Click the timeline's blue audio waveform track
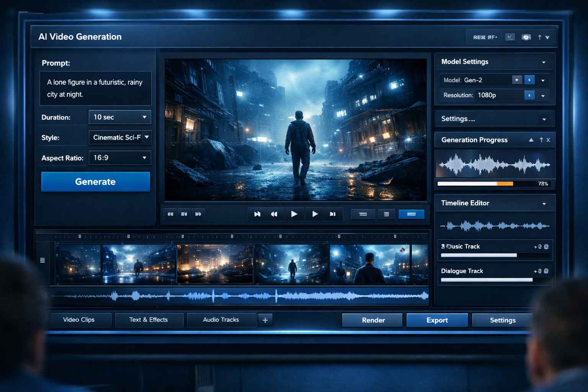The image size is (588, 392). [x=240, y=296]
